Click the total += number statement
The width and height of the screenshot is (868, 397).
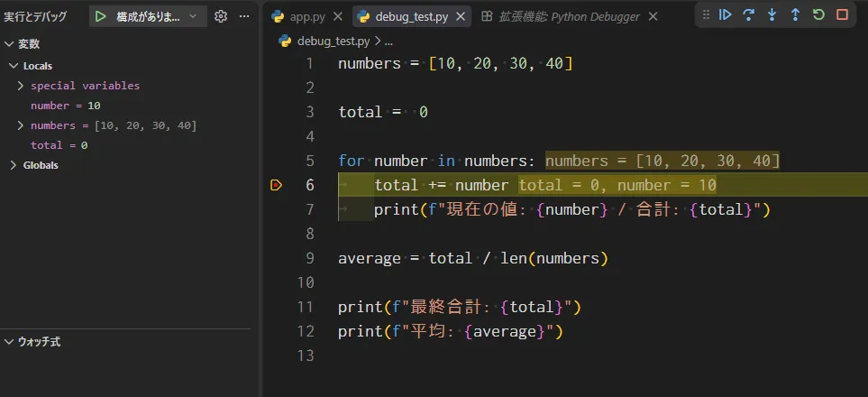point(441,185)
